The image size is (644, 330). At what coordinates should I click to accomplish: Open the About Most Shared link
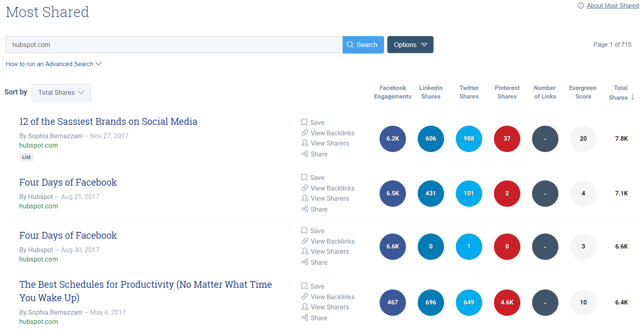[x=612, y=6]
